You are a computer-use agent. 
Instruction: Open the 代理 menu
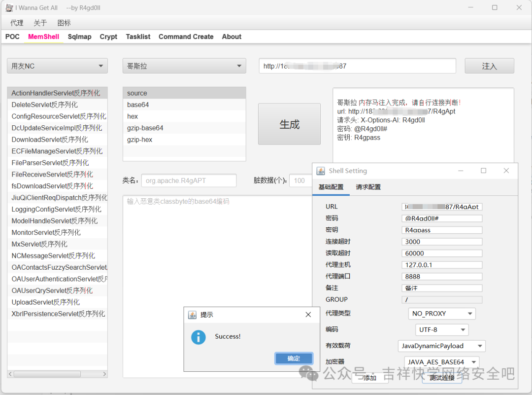point(17,23)
